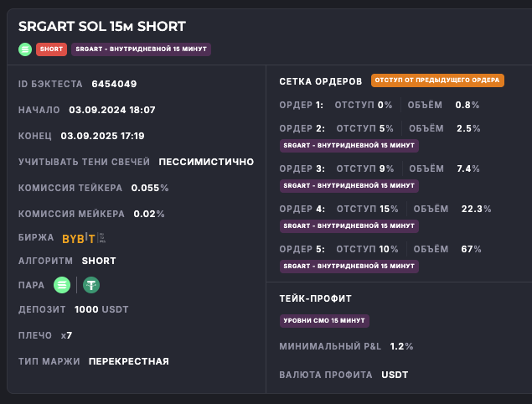
Task: Click the deposit value 1000 USDT
Action: (x=101, y=309)
